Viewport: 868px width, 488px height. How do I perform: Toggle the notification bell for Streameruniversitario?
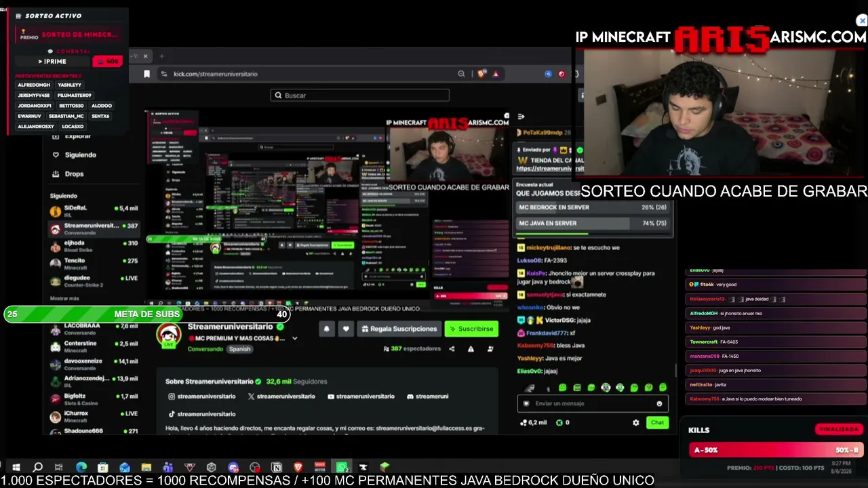(326, 329)
